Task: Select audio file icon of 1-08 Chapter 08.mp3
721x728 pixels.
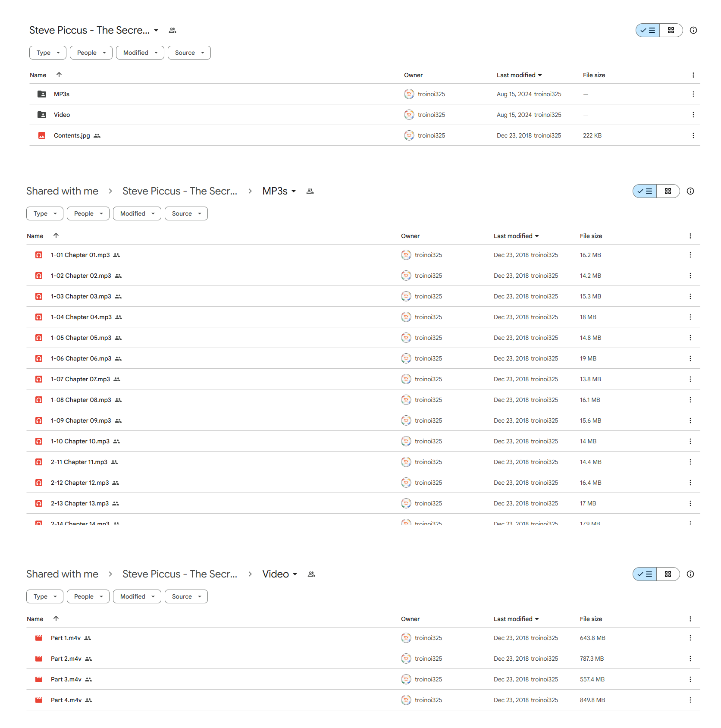Action: tap(39, 400)
